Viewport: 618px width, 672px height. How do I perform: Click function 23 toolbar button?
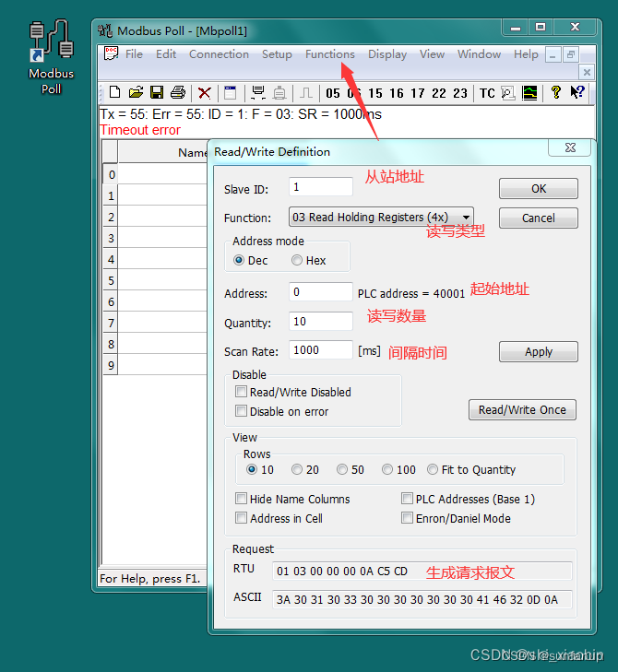tap(460, 93)
